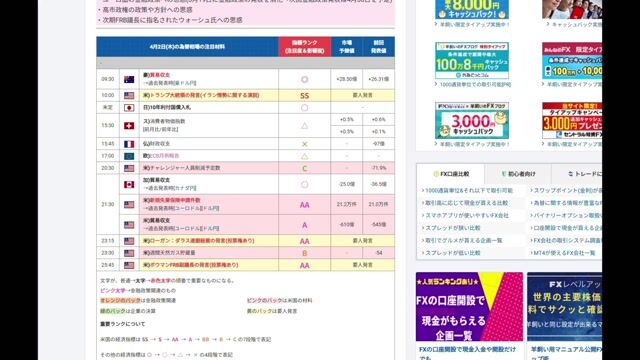Open the 3,000円キャッシュバック banner
This screenshot has height=360, width=640.
coord(472,121)
